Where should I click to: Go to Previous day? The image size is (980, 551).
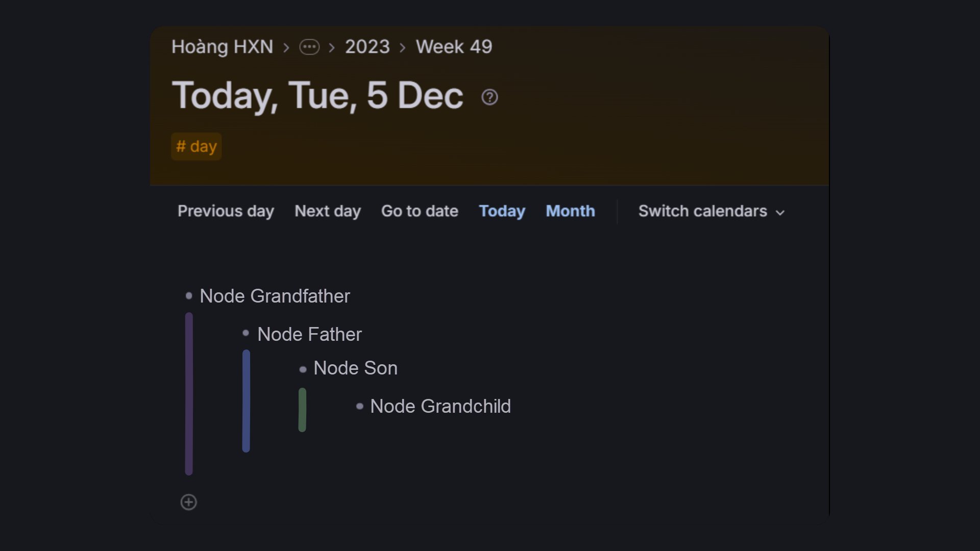[x=226, y=211]
